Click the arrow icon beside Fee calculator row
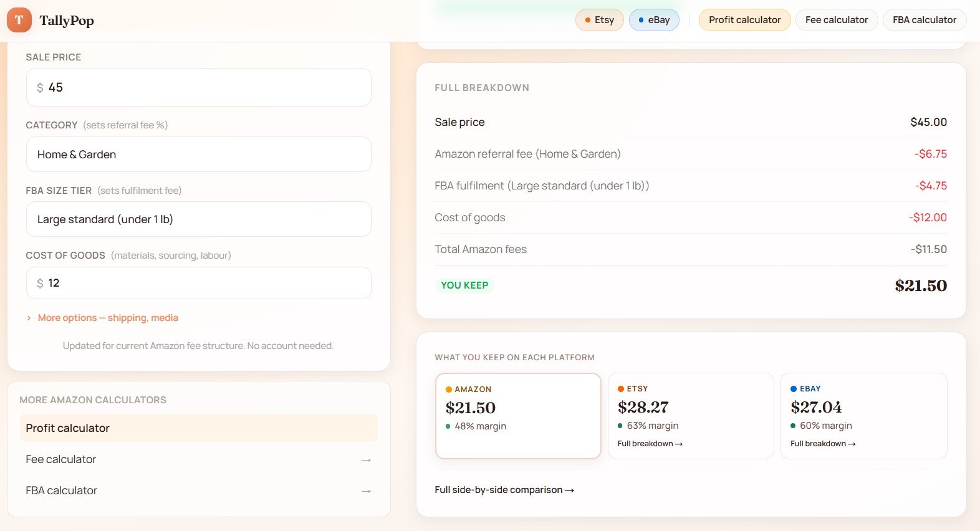Viewport: 980px width, 531px height. coord(366,460)
